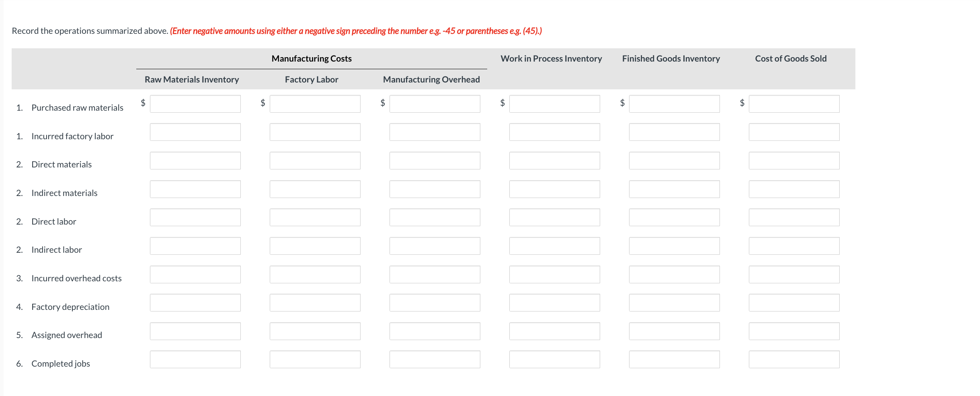Select the Raw Materials field for Indirect materials
This screenshot has width=980, height=396.
pos(195,189)
